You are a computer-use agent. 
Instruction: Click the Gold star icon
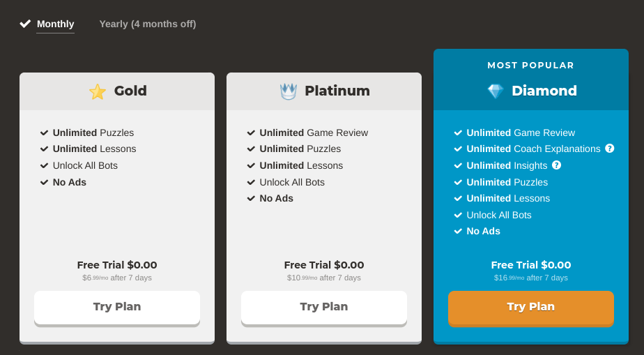(x=98, y=91)
